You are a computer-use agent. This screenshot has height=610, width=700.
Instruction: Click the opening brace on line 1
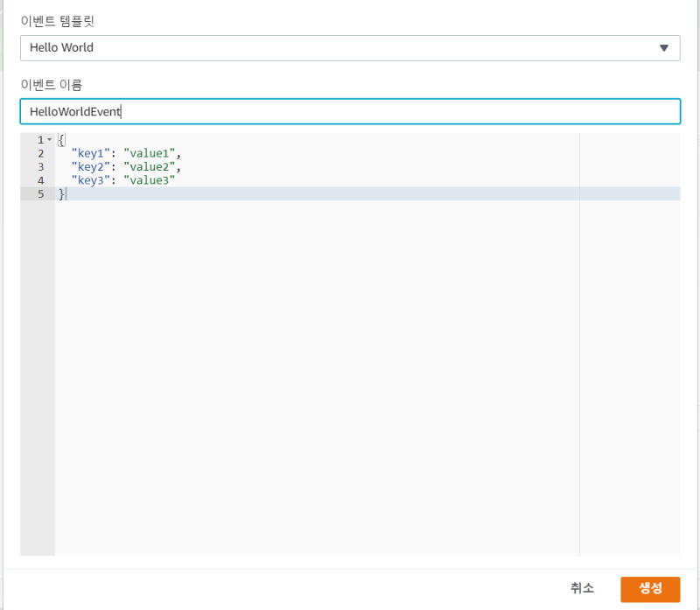coord(61,140)
